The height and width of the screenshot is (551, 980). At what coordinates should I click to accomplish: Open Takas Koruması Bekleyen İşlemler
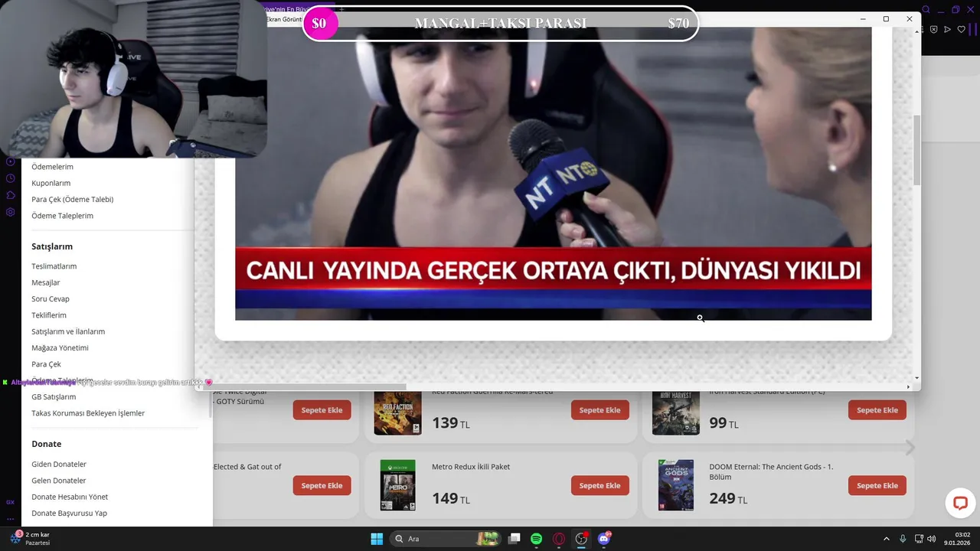88,413
